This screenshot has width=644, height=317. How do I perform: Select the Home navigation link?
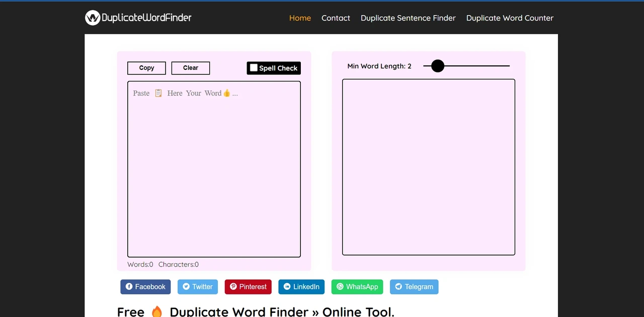point(300,18)
